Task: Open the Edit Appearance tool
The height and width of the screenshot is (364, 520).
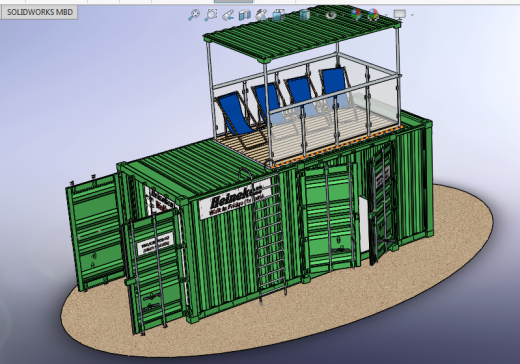Action: 356,15
